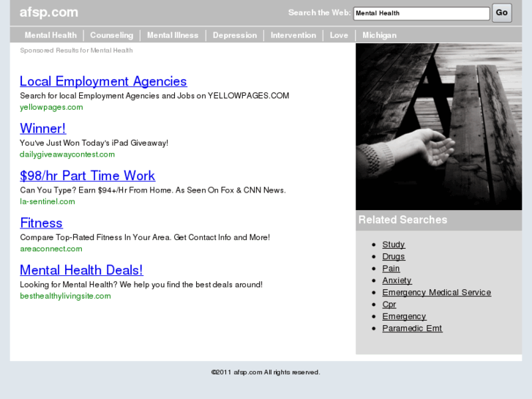This screenshot has height=399, width=532.
Task: Open the $98/hr Part Time Work link
Action: coord(87,176)
